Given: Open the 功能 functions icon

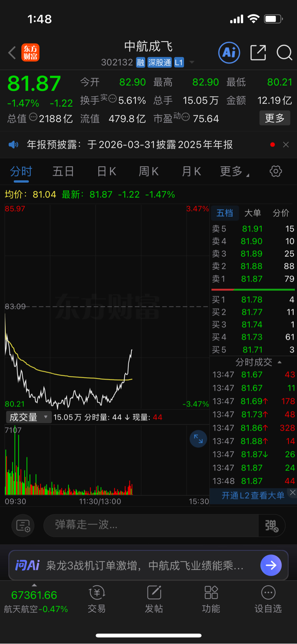Looking at the screenshot, I should pyautogui.click(x=211, y=599).
